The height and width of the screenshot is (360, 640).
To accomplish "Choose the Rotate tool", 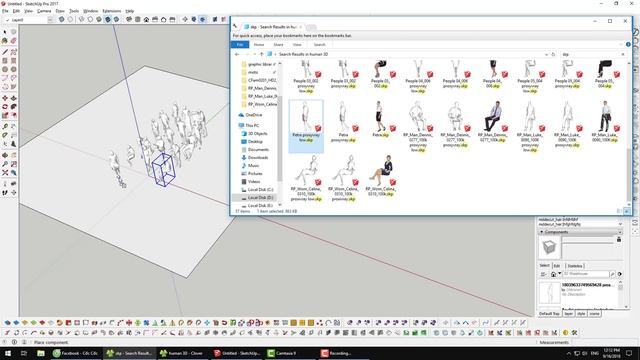I will point(5,107).
